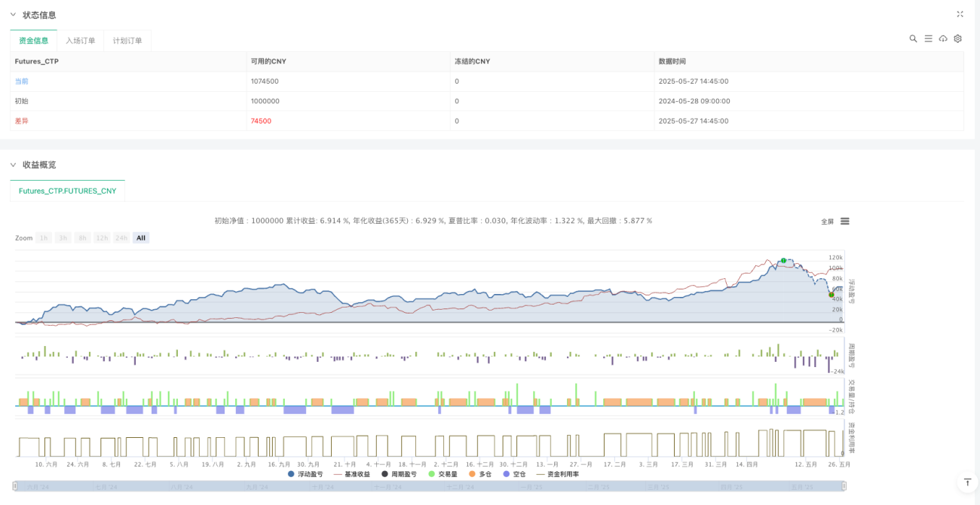Screen dimensions: 980x505
Task: Switch to the 入场订单 tab
Action: pos(81,41)
